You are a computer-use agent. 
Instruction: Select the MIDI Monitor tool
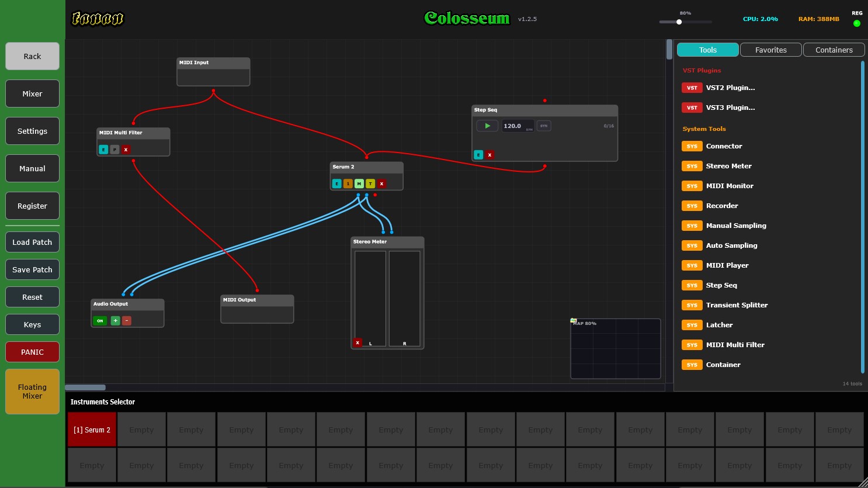769,186
